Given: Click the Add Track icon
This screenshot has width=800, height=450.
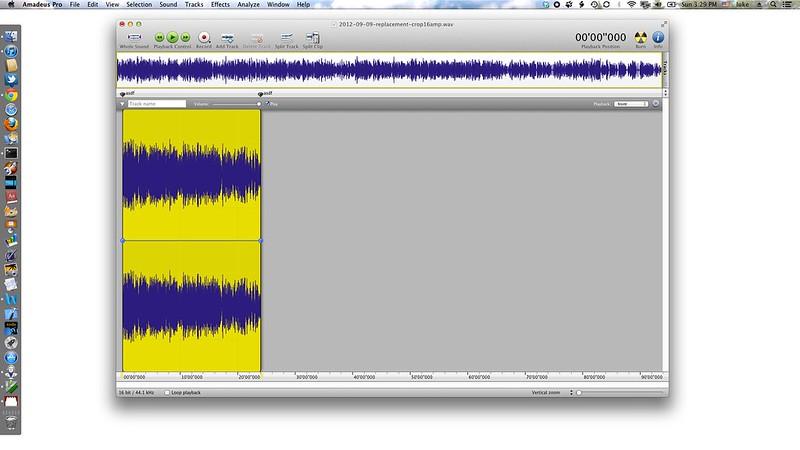Looking at the screenshot, I should pos(227,37).
